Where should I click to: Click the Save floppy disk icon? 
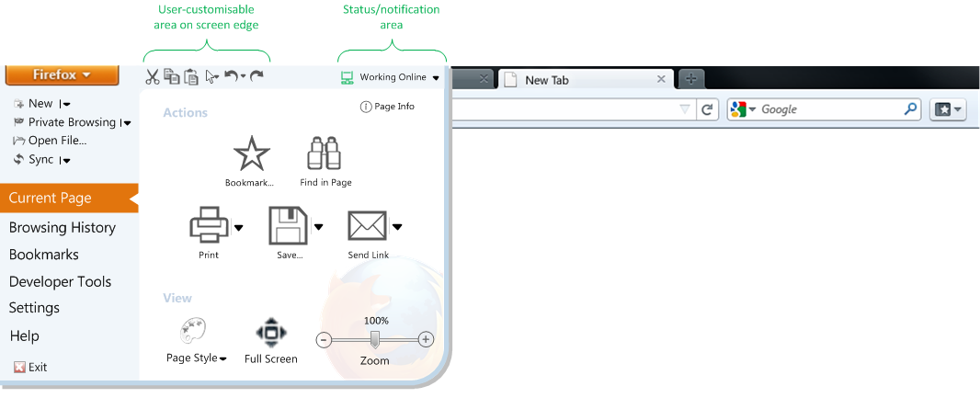pyautogui.click(x=288, y=225)
